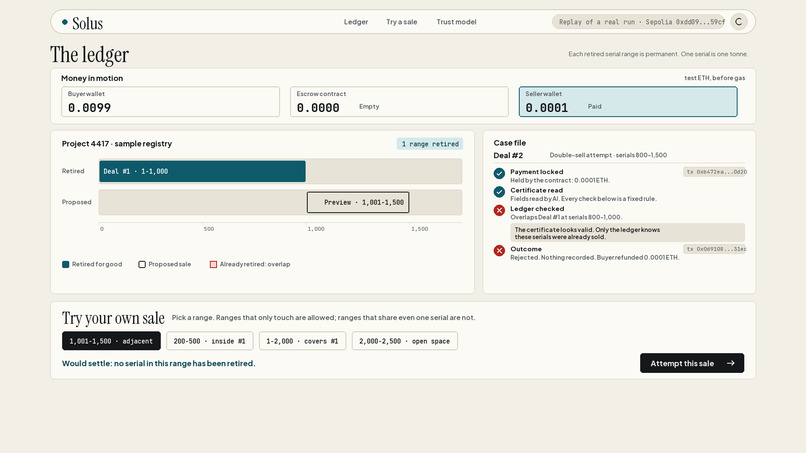The height and width of the screenshot is (453, 806).
Task: Click the 1,500 axis tick label
Action: [419, 229]
